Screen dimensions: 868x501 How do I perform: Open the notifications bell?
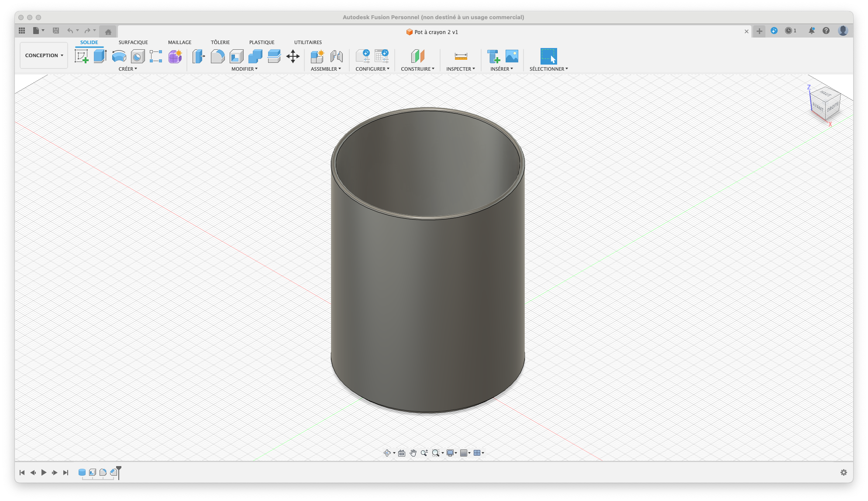811,31
